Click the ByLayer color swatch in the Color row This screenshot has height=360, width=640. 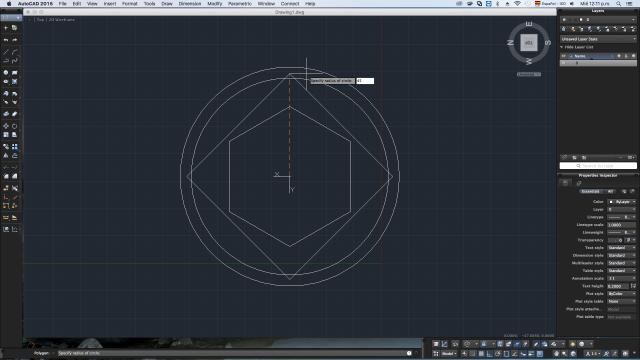coord(611,202)
